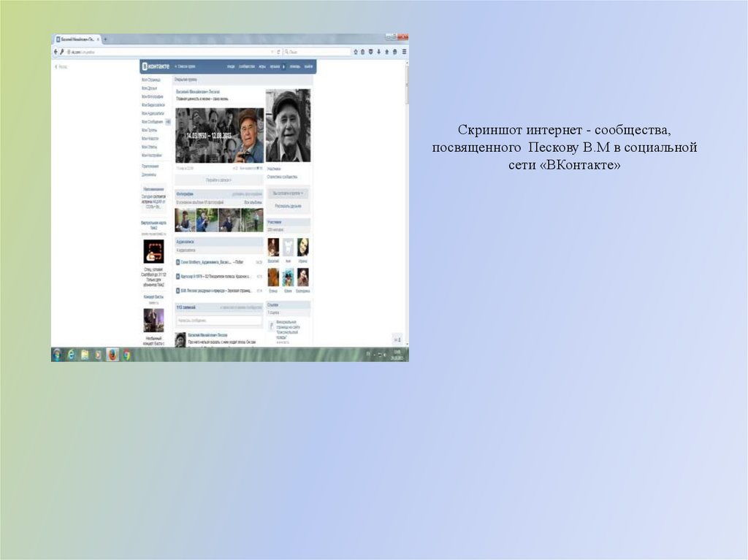
Task: Click the bookmark star icon in Firefox toolbar
Action: click(x=355, y=52)
